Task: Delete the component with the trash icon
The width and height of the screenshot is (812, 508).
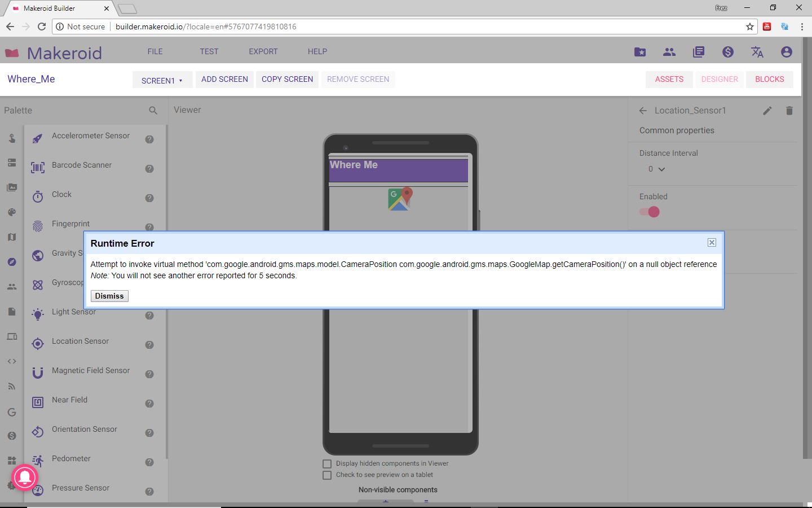Action: (789, 111)
